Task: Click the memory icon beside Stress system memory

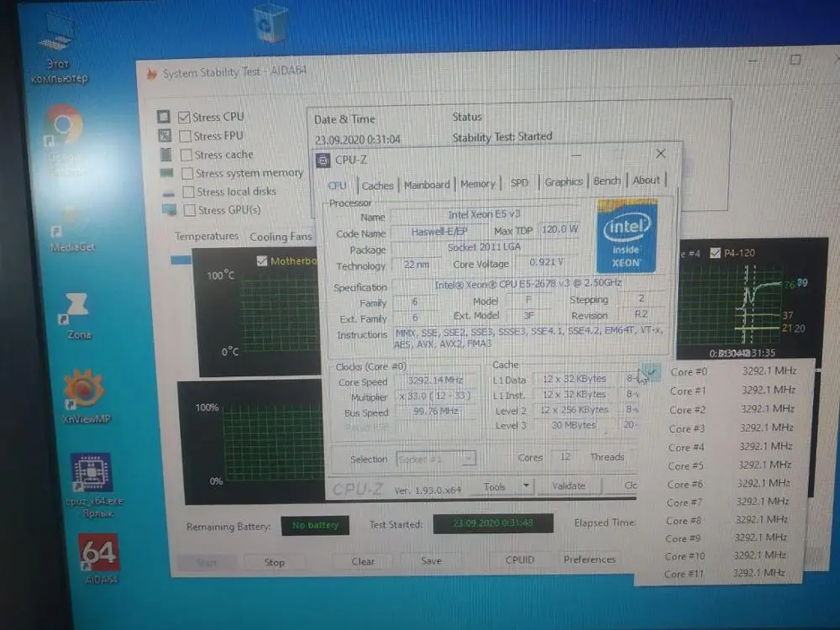Action: coord(167,172)
